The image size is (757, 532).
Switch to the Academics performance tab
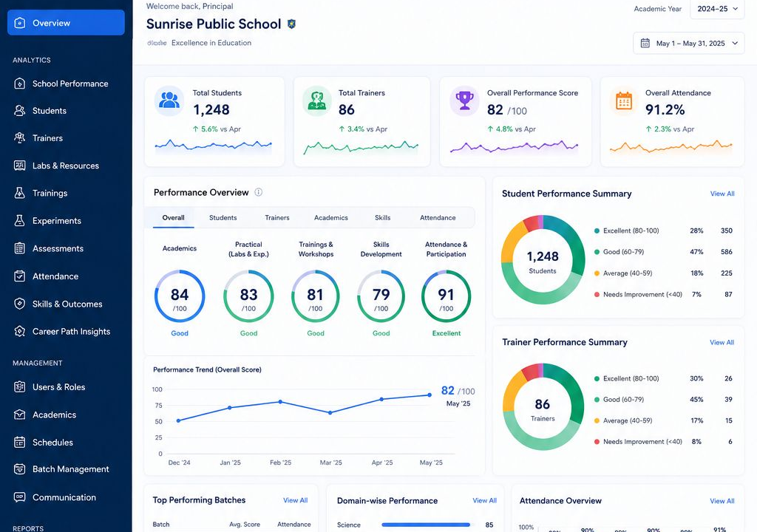point(330,218)
